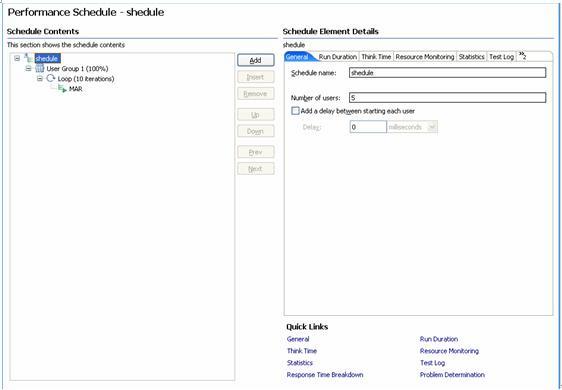Viewport: 562px width, 390px height.
Task: Open the Run Duration tab
Action: (338, 57)
